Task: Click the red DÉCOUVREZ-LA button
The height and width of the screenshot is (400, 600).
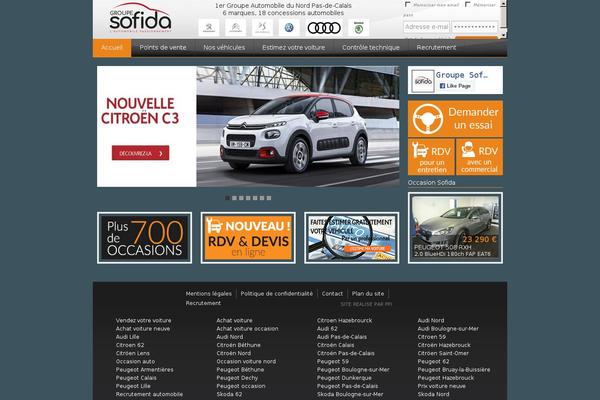Action: click(x=140, y=153)
